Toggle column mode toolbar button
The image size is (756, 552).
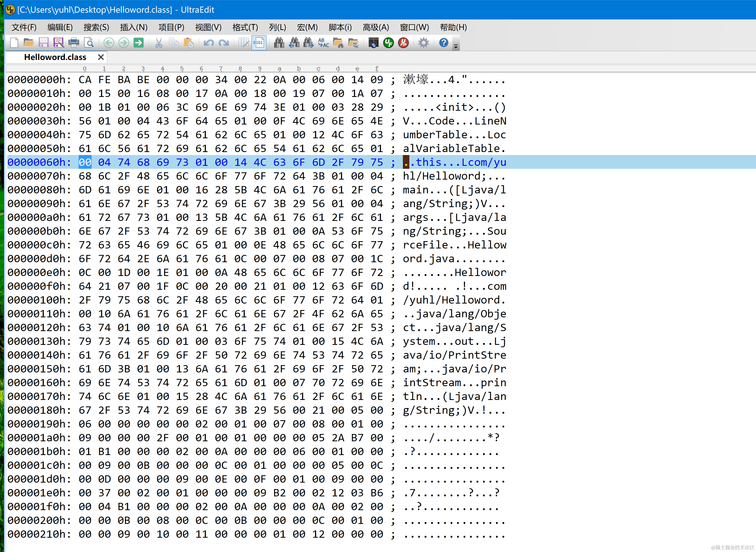[244, 43]
